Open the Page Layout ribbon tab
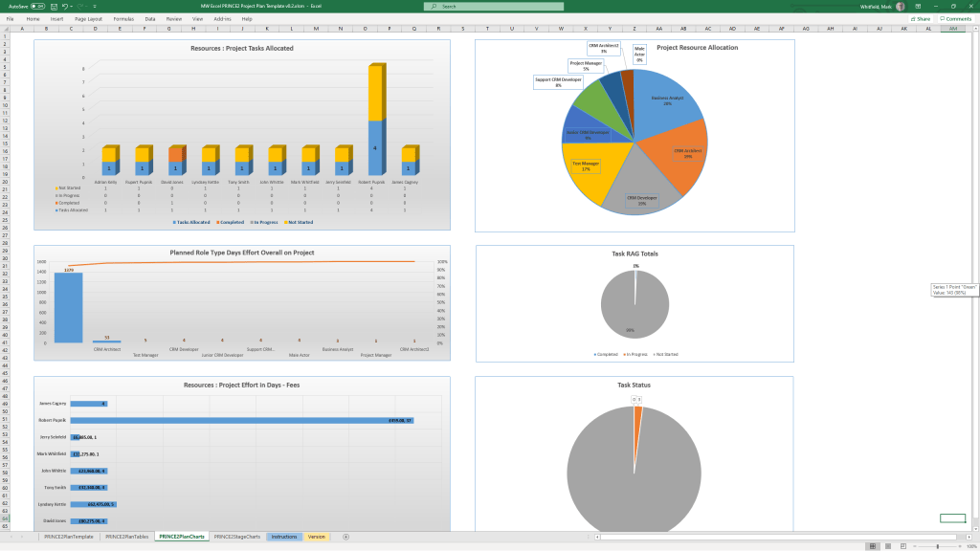 click(89, 19)
